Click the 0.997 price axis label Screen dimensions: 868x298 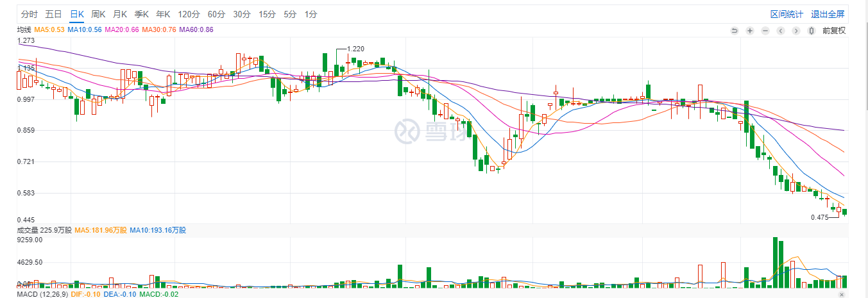[x=26, y=99]
